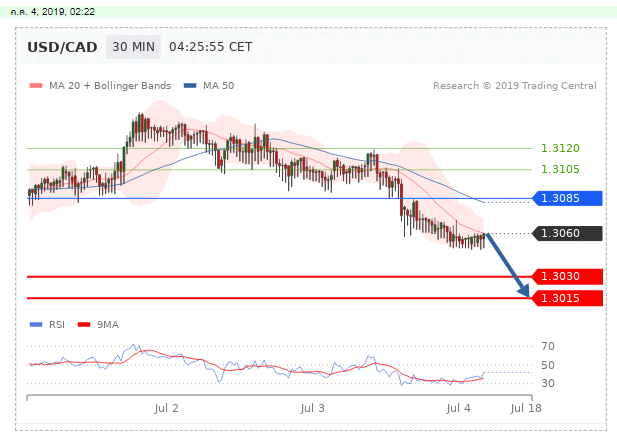Click the MA 50 blue legend swatch

point(190,85)
